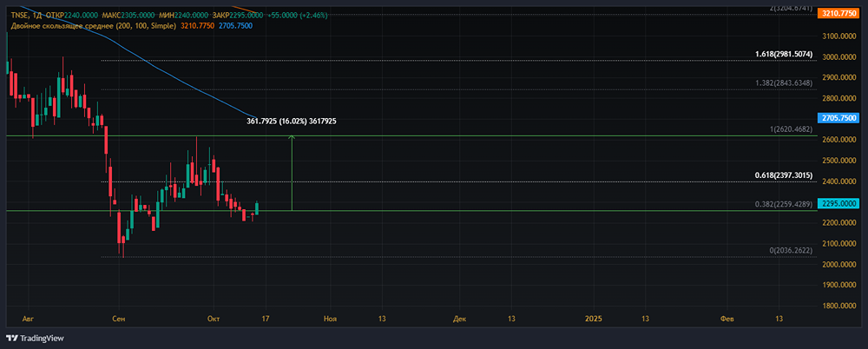The image size is (868, 349).
Task: Select the Двойное скользящее среднее indicator legend
Action: point(93,25)
